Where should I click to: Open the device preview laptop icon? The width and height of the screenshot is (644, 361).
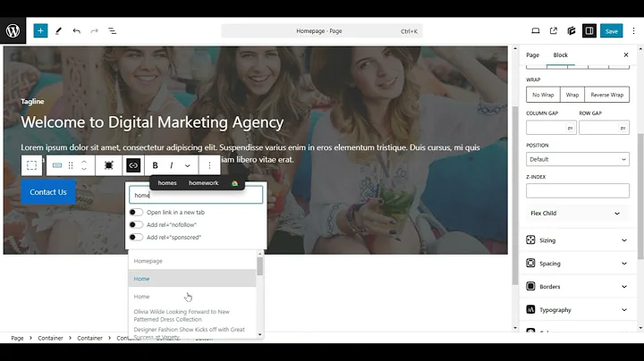click(536, 30)
